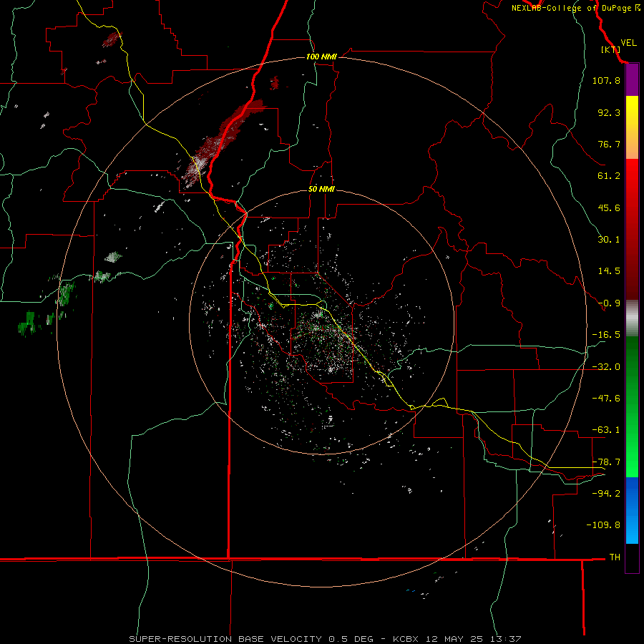Click the VEL legend title
This screenshot has height=644, width=644.
pyautogui.click(x=628, y=43)
